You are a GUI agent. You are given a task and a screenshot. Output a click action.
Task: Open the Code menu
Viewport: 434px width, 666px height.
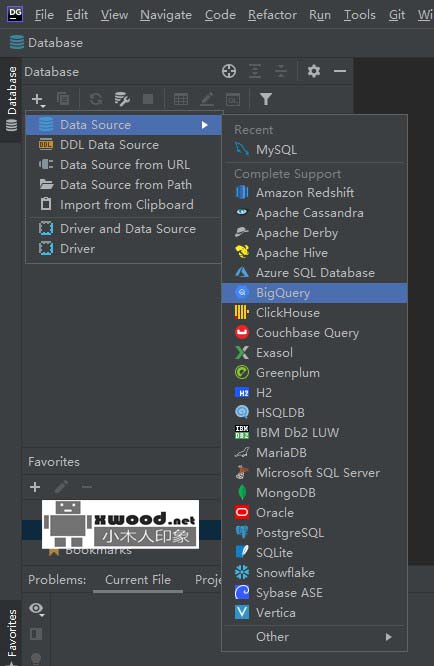(220, 15)
